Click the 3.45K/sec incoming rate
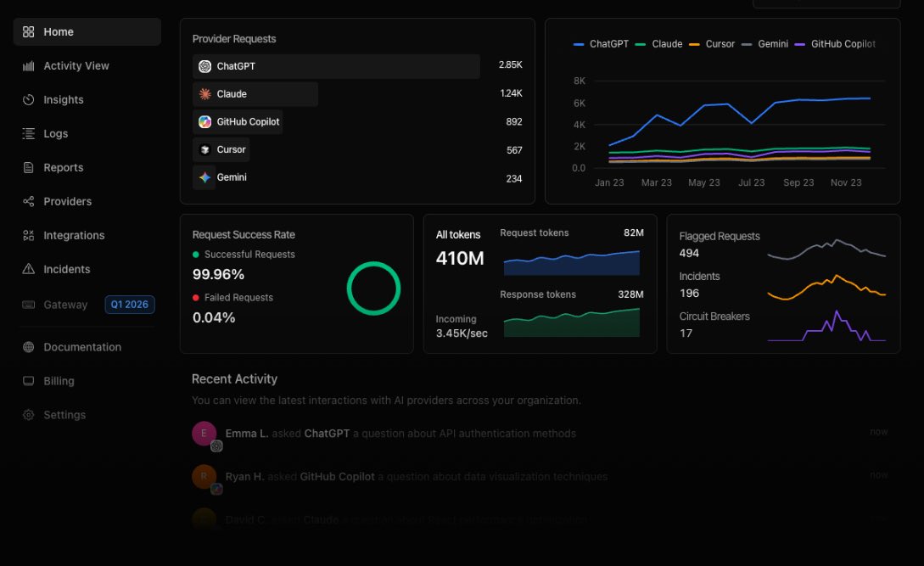This screenshot has height=566, width=924. 462,333
